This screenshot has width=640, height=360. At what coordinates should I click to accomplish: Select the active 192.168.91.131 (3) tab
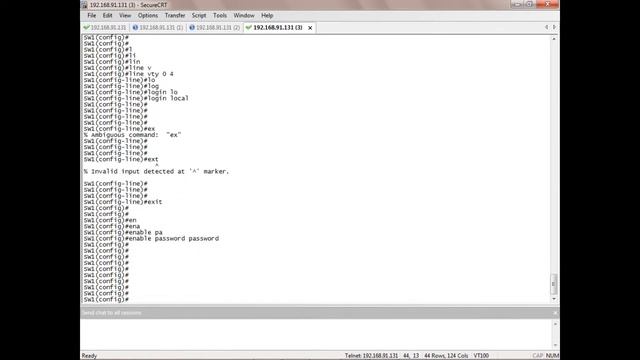278,28
